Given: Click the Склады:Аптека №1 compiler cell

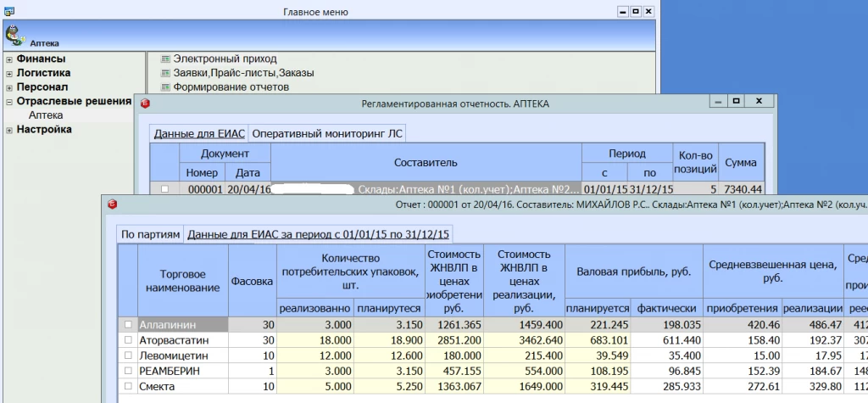Looking at the screenshot, I should tap(426, 189).
